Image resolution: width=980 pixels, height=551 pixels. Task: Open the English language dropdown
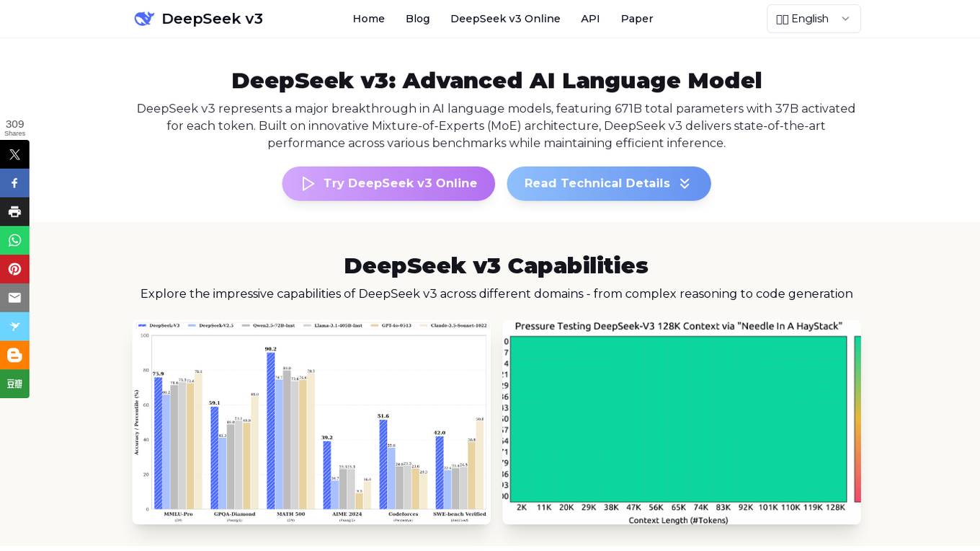click(x=814, y=19)
